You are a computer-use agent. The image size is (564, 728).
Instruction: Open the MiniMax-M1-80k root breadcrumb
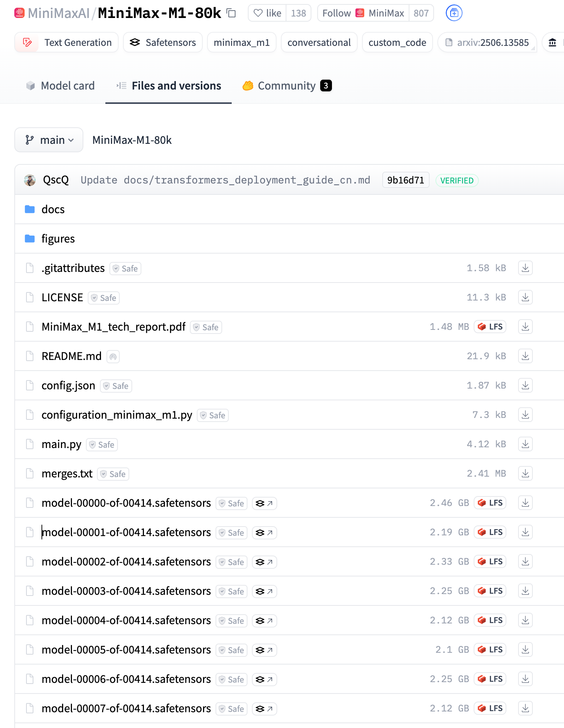coord(132,140)
